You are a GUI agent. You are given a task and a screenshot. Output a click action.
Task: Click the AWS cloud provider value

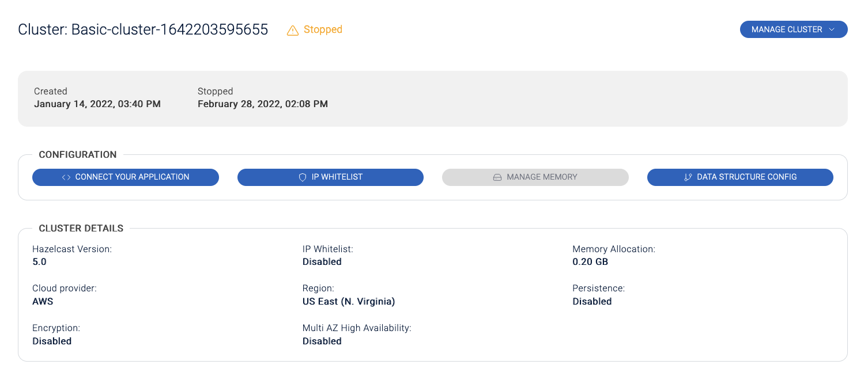click(43, 302)
